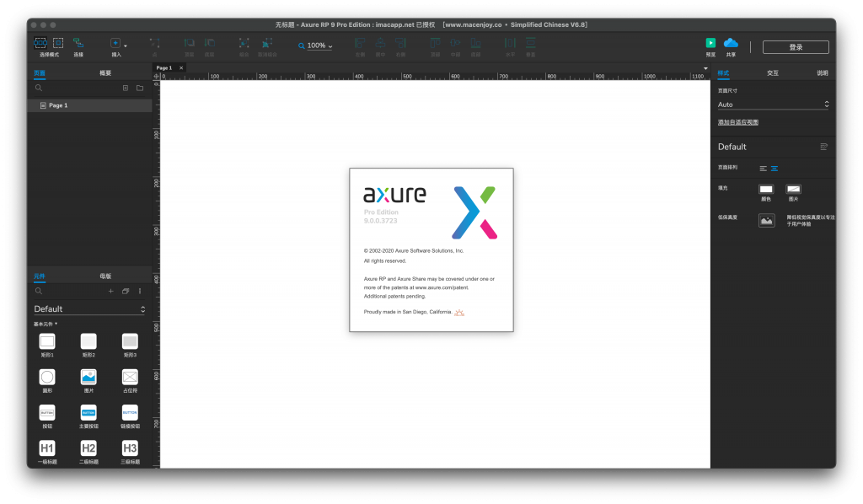Screen dimensions: 863x504
Task: Click the green 预览 preview icon
Action: point(710,43)
